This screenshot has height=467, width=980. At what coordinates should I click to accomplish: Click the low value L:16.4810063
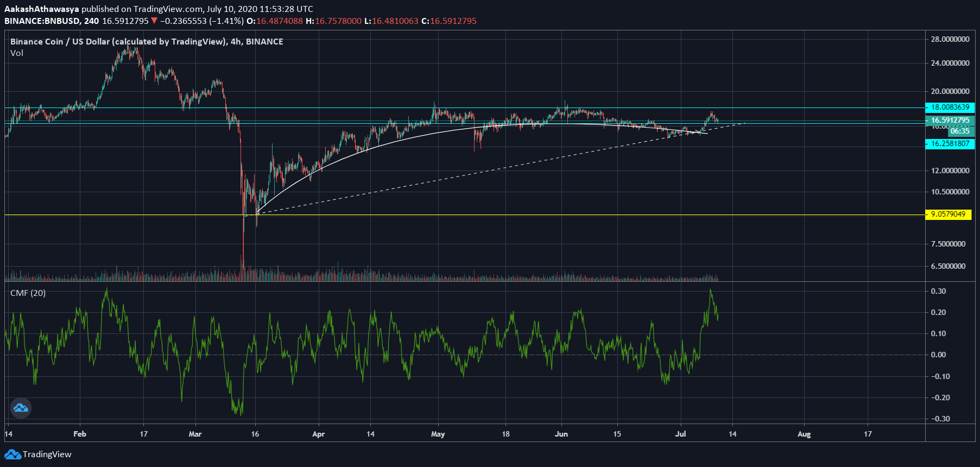[x=391, y=21]
